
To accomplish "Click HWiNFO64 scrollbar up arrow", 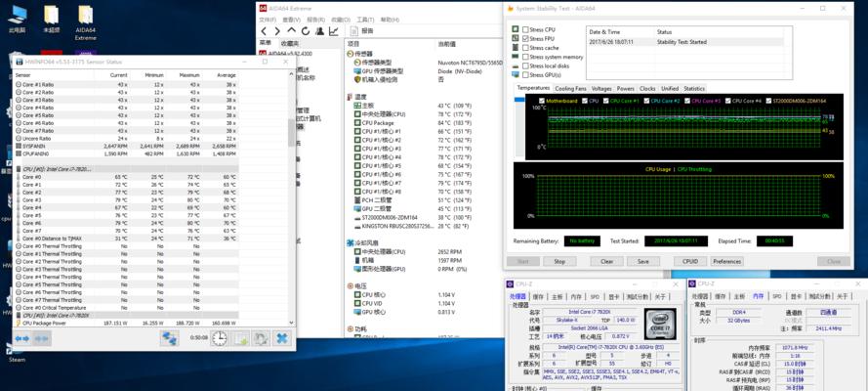I will click(x=292, y=72).
